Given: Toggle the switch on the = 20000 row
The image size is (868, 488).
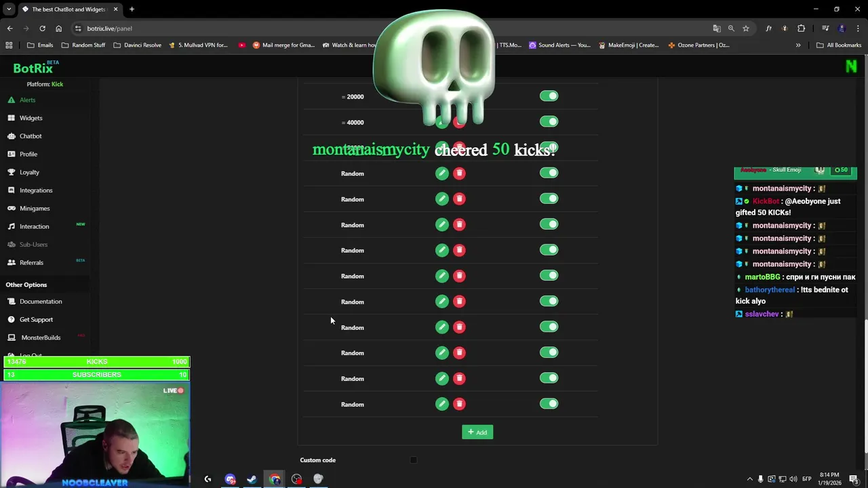Looking at the screenshot, I should point(549,96).
